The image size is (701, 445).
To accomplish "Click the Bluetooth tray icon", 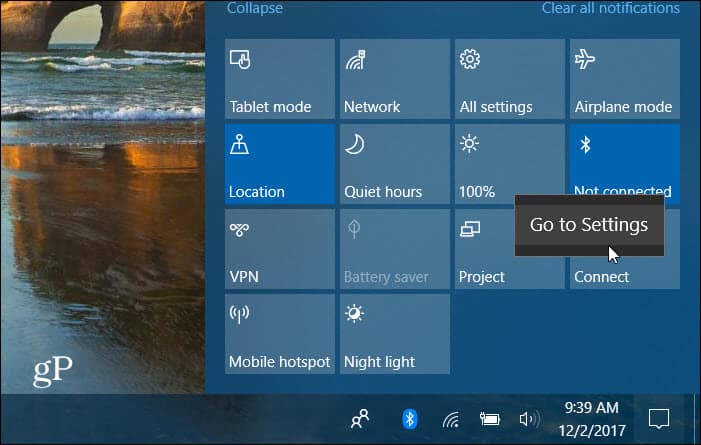I will [410, 419].
